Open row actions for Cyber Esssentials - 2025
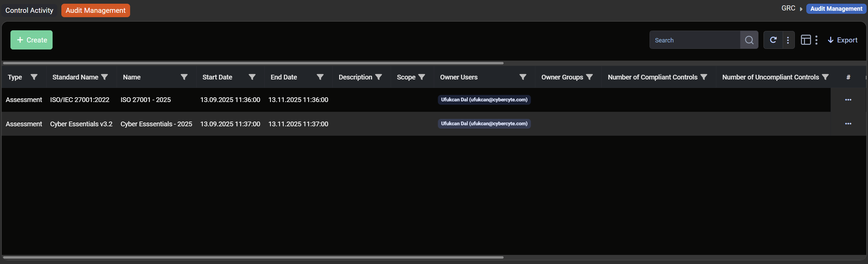 pyautogui.click(x=848, y=124)
